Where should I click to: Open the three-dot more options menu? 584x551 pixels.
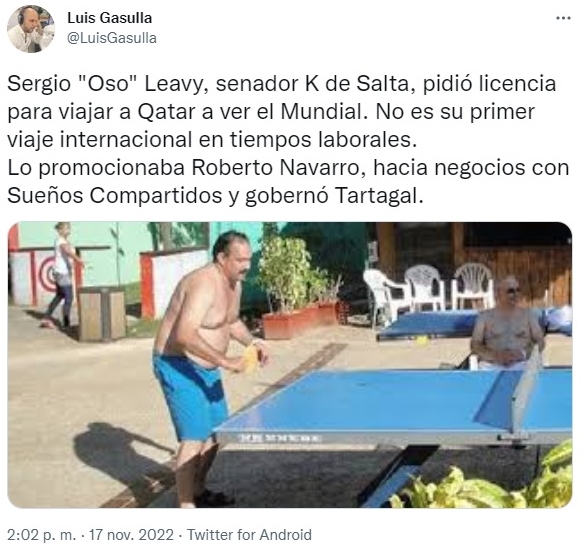click(x=564, y=18)
